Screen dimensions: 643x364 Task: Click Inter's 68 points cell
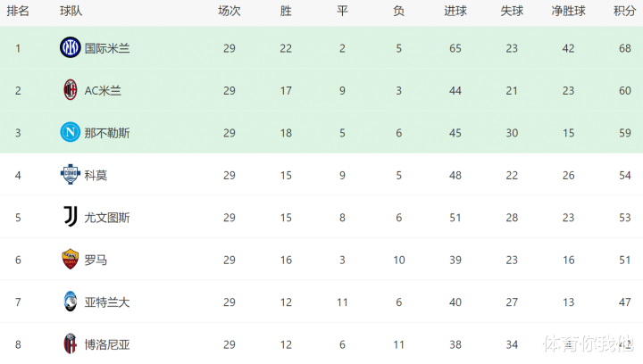624,48
